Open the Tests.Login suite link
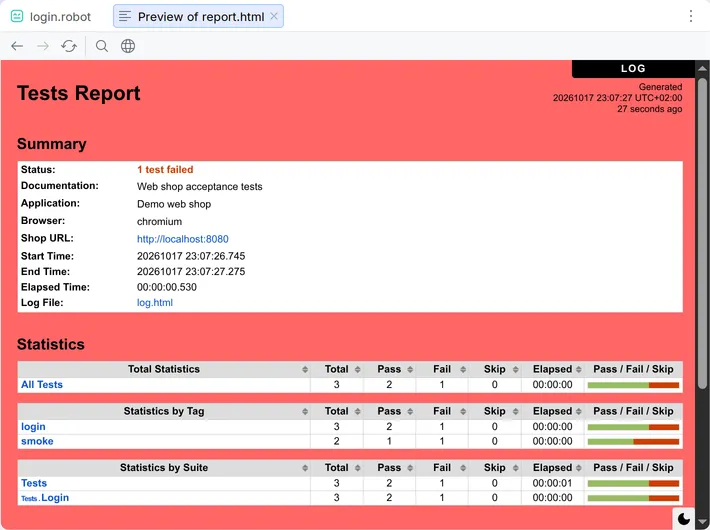Image resolution: width=710 pixels, height=530 pixels. pyautogui.click(x=45, y=497)
